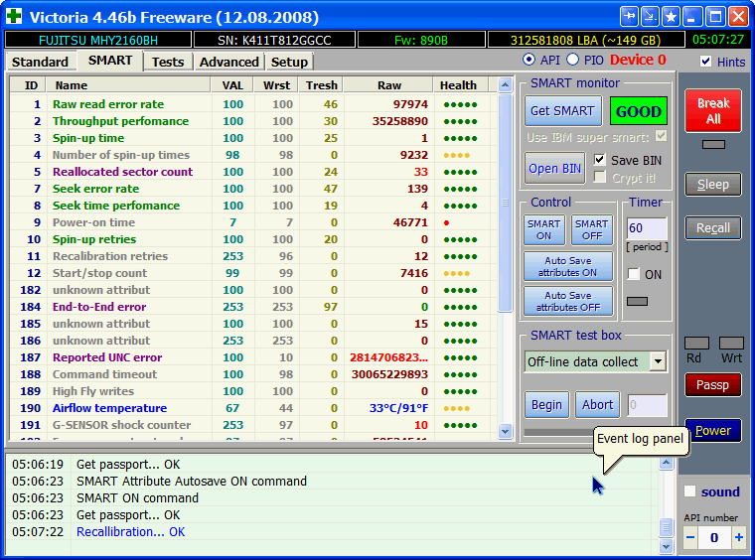Enable the Timer ON checkbox
Image resolution: width=755 pixels, height=560 pixels.
(x=634, y=274)
